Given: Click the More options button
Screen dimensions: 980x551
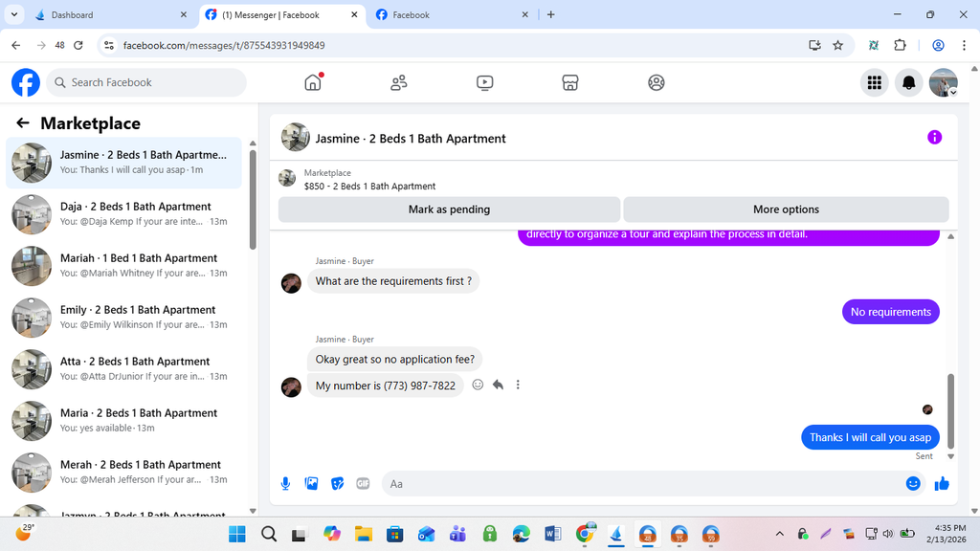Looking at the screenshot, I should click(x=786, y=209).
